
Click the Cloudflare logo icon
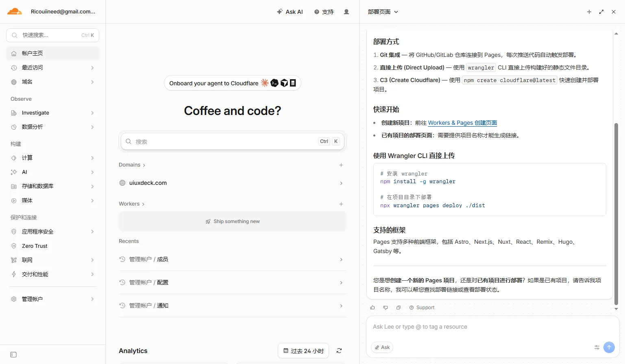coord(15,11)
